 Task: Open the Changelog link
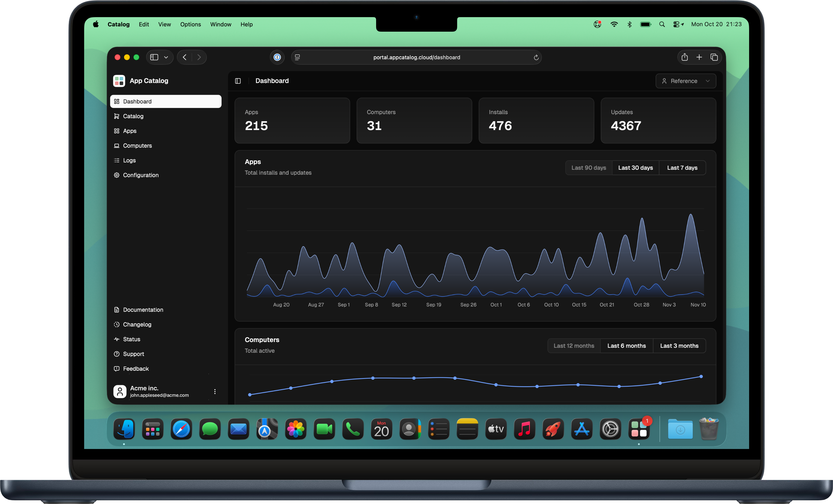click(137, 324)
